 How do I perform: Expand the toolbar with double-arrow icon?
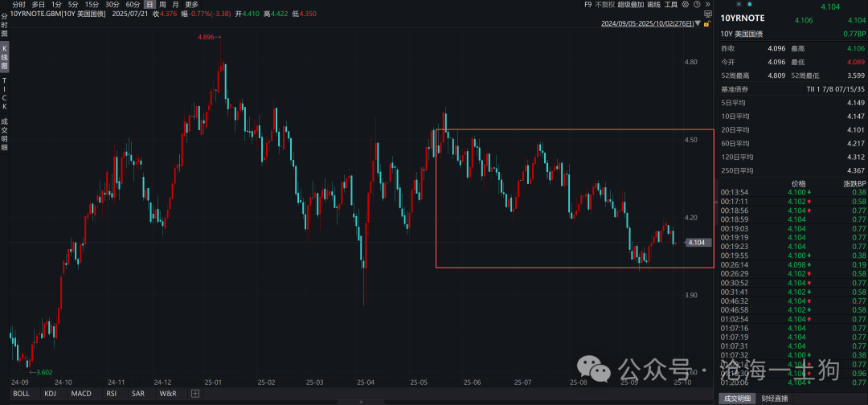click(x=707, y=4)
